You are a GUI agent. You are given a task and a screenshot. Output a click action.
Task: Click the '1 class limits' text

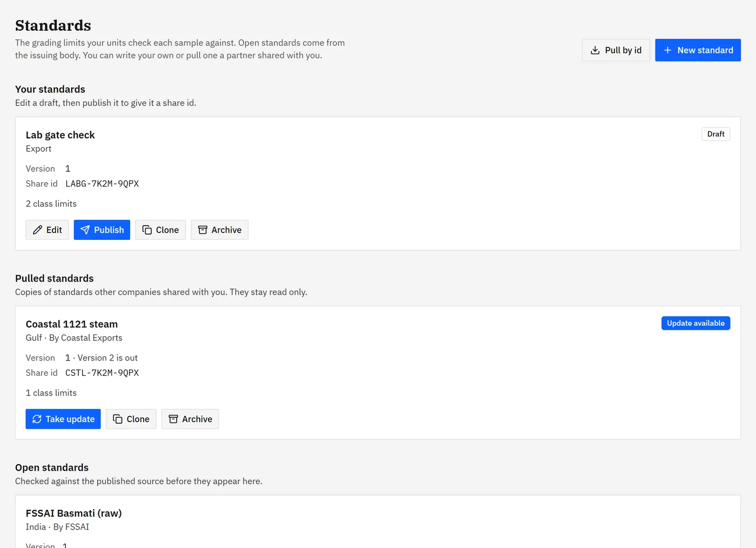[51, 393]
